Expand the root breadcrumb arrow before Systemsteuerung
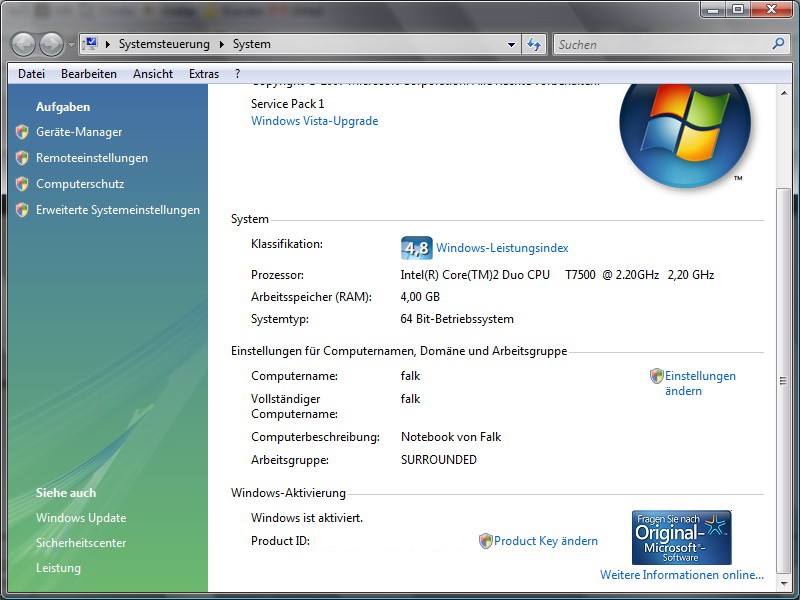The width and height of the screenshot is (800, 600). click(108, 44)
